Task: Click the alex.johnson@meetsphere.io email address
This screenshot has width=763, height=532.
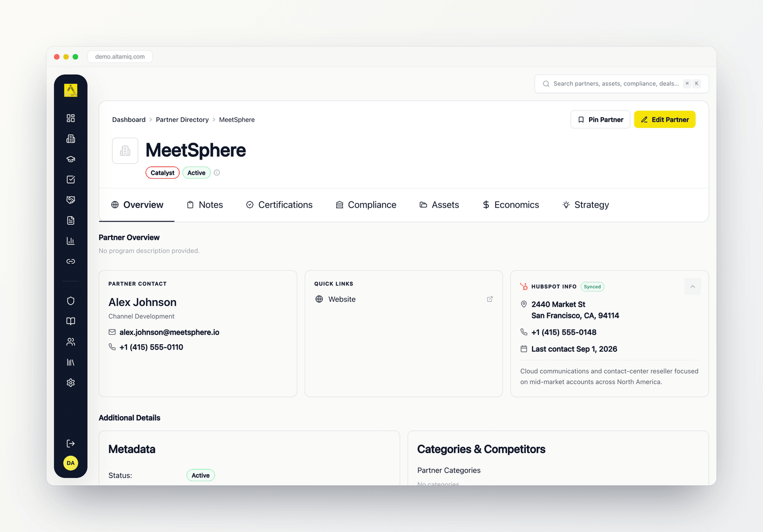Action: 169,332
